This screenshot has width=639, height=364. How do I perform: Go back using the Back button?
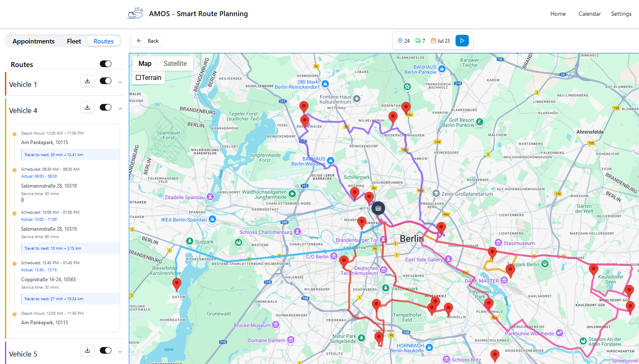[x=148, y=41]
